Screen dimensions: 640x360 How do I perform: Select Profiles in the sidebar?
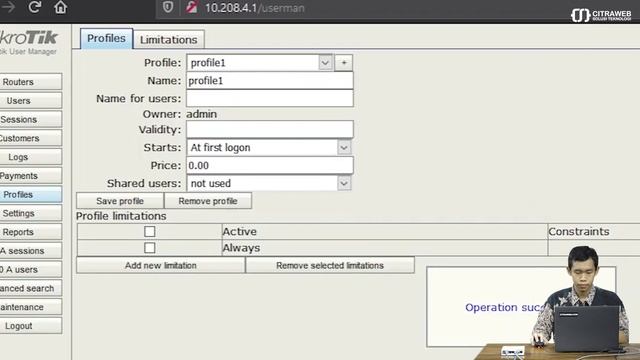[x=31, y=194]
